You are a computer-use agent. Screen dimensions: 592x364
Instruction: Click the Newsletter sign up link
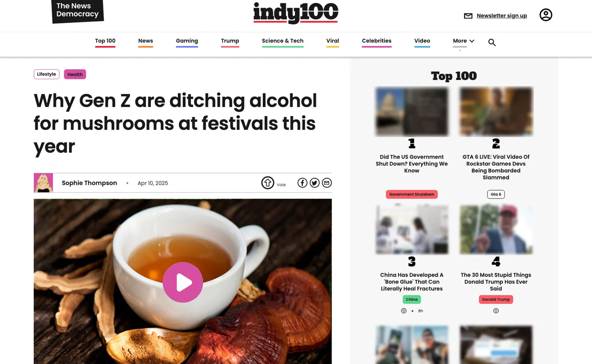(x=502, y=16)
